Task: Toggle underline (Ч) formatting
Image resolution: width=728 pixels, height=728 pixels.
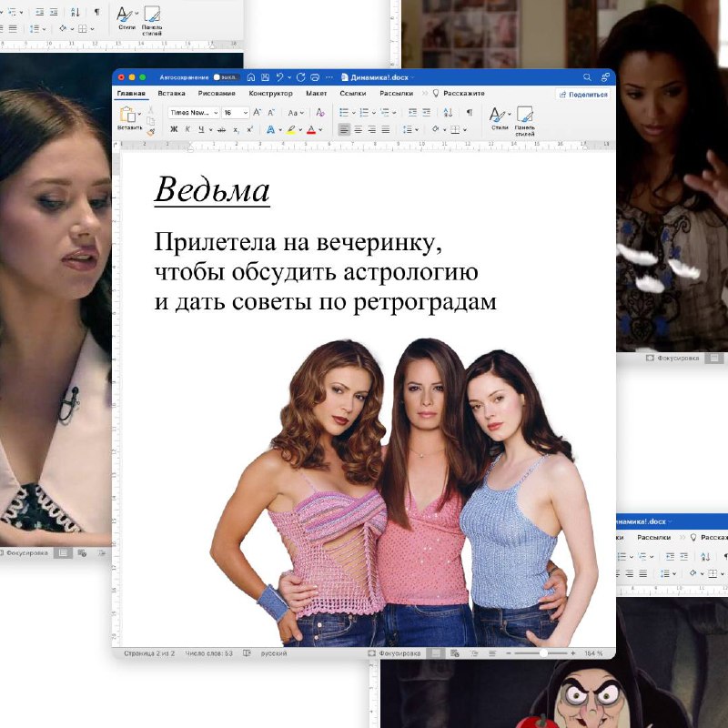Action: [x=201, y=129]
